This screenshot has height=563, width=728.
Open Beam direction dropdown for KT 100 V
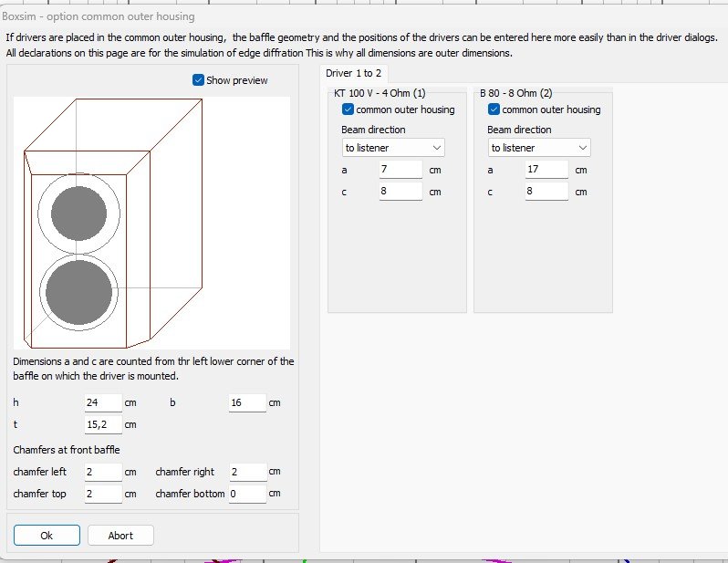click(393, 148)
